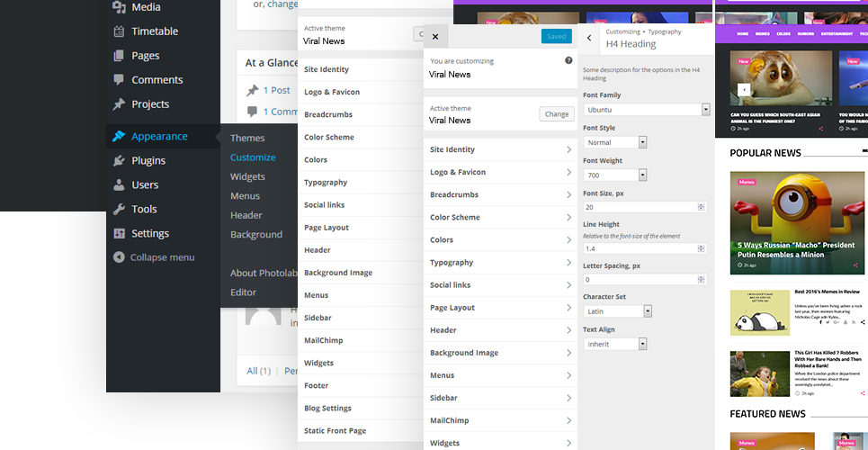The width and height of the screenshot is (868, 450).
Task: Click the Media icon in admin sidebar
Action: pos(119,6)
